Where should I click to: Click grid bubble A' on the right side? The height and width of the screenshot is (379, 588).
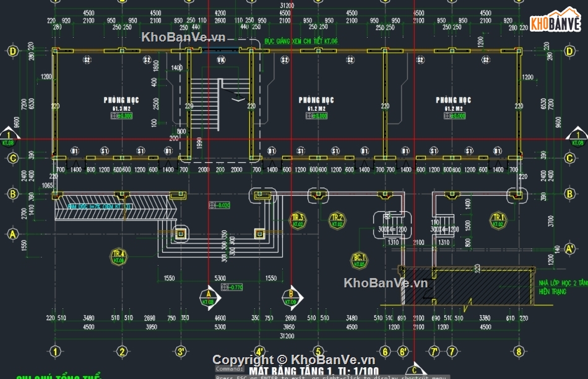click(x=569, y=248)
